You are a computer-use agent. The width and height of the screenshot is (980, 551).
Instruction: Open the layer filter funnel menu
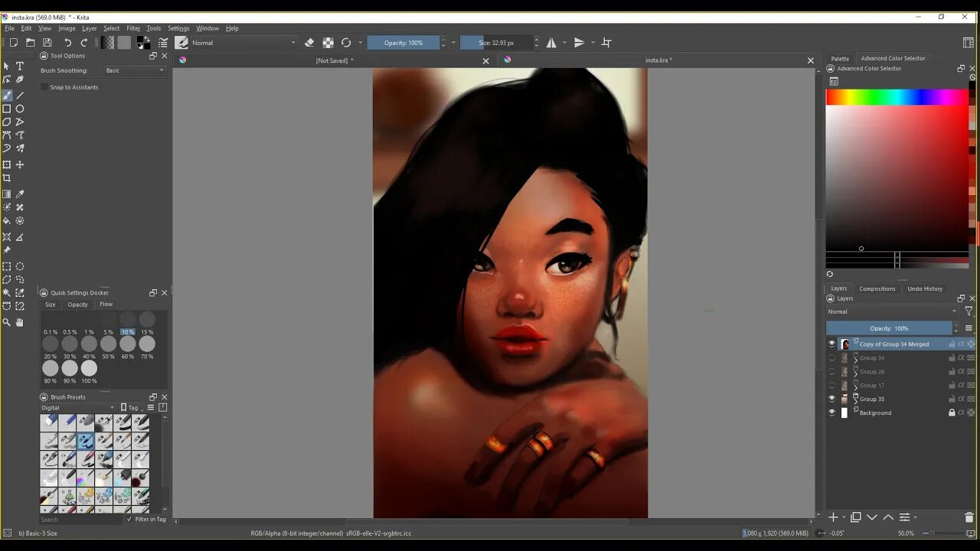tap(969, 311)
